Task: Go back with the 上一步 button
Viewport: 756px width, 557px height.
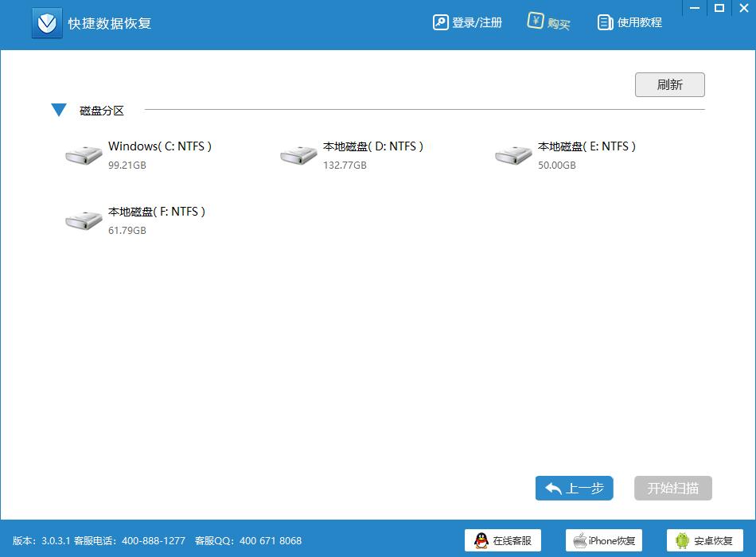Action: point(575,488)
